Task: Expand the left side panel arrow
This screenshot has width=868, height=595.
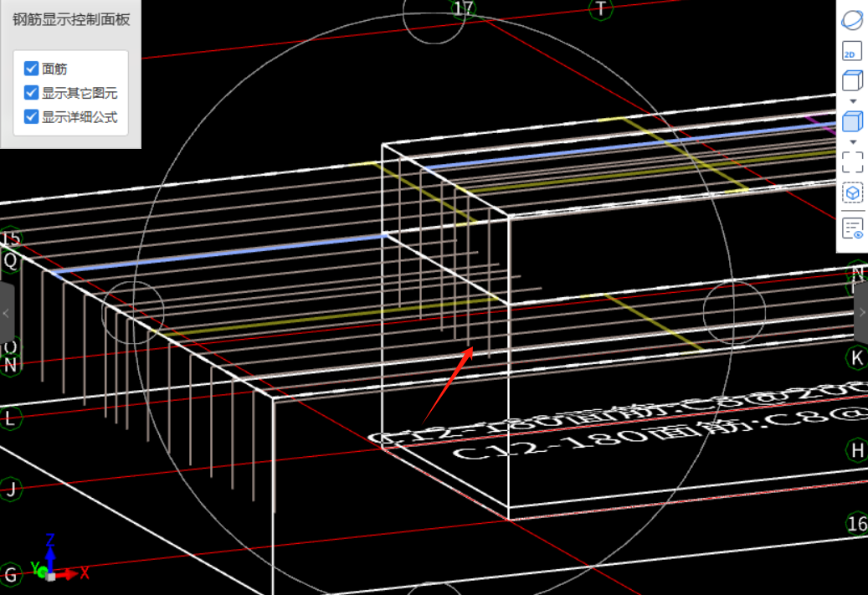Action: [x=6, y=313]
